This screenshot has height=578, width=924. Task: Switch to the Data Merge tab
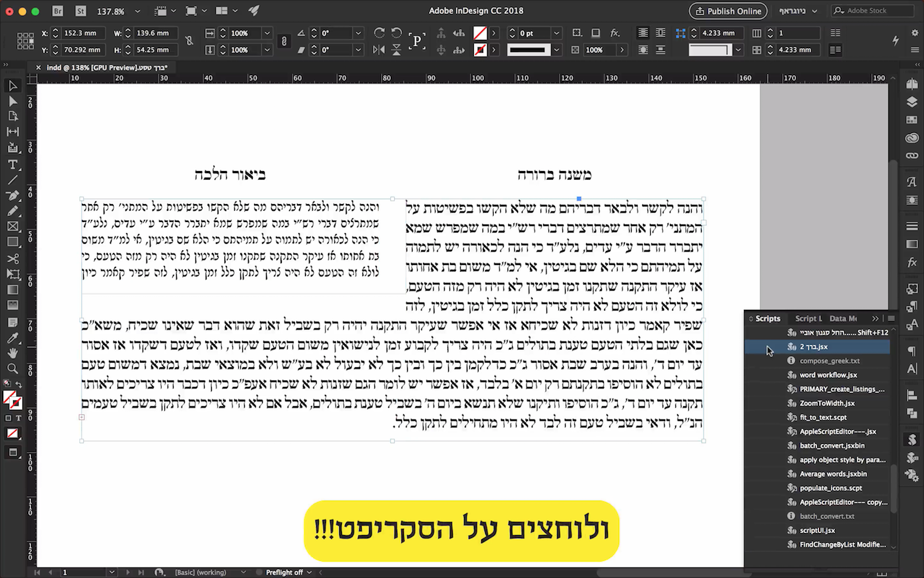click(843, 318)
